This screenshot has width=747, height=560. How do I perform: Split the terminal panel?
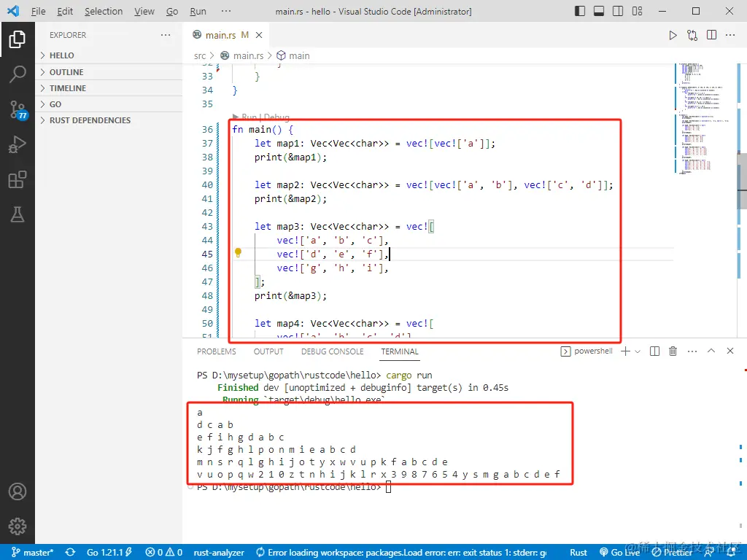(654, 351)
